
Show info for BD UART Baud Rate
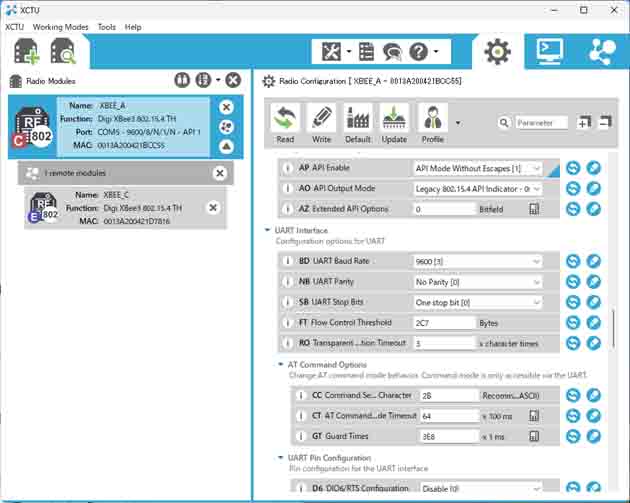tap(287, 261)
